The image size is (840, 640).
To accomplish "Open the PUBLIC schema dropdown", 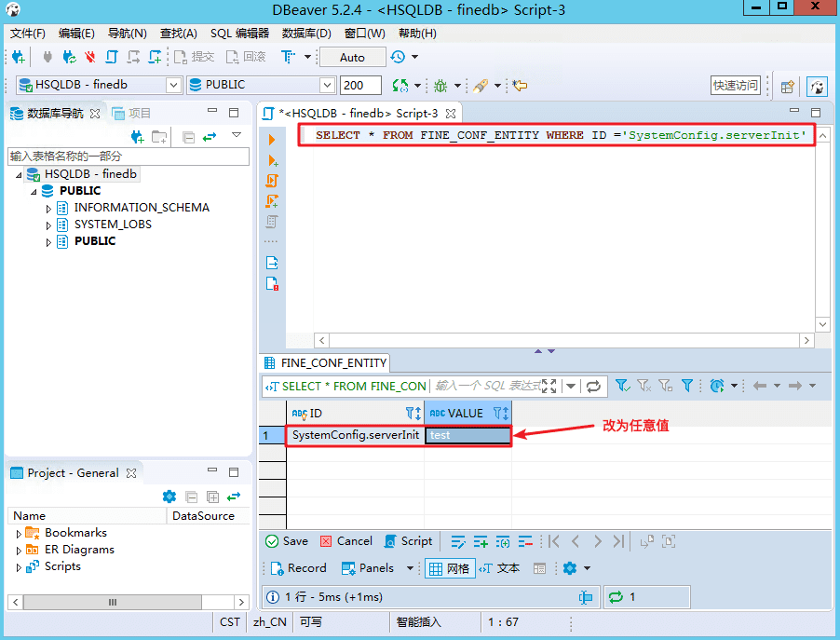I will coord(327,85).
